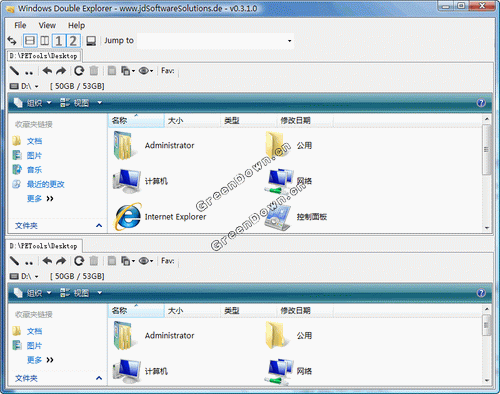This screenshot has width=500, height=394.
Task: Click the help question icon in bottom pane
Action: 481,293
